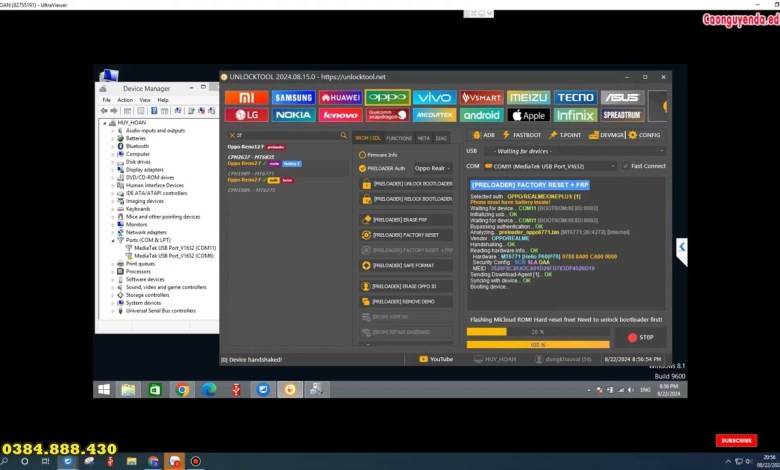
Task: Select the Qualcomm Snapdragon tile
Action: click(388, 115)
